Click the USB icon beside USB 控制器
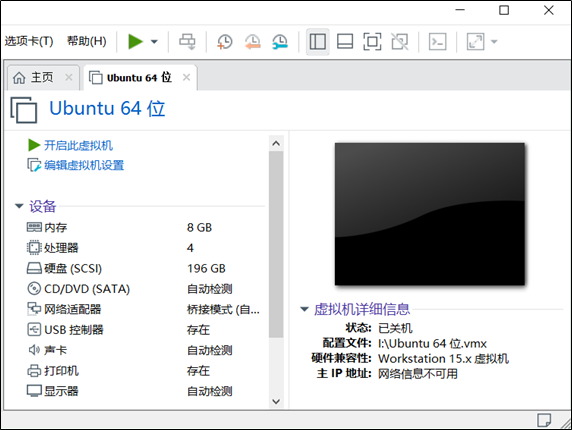Viewport: 572px width, 430px height. point(34,329)
